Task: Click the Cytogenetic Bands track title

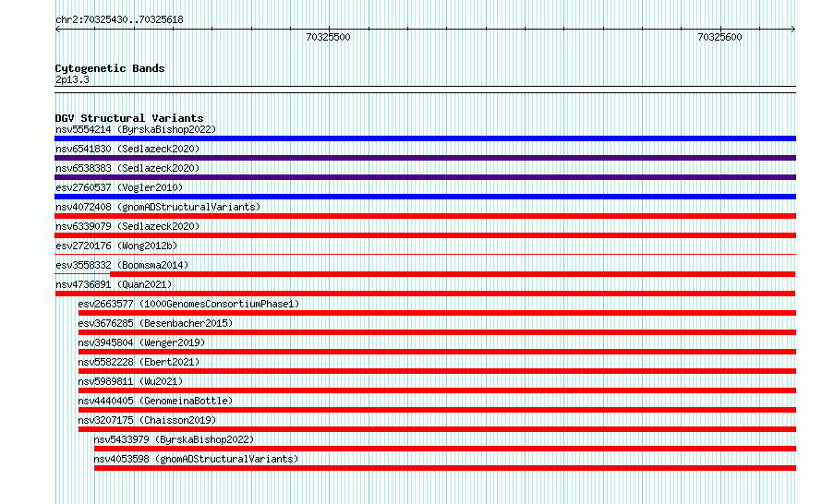Action: 110,68
